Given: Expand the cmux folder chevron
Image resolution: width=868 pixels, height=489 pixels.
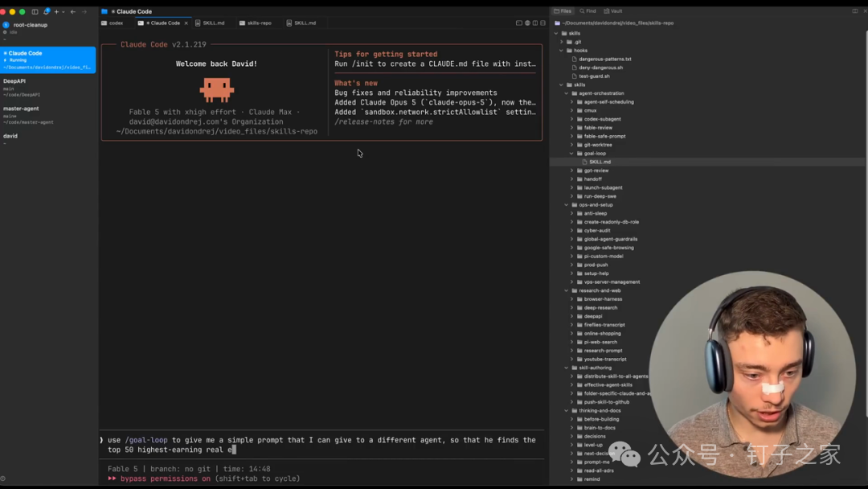Looking at the screenshot, I should click(572, 111).
